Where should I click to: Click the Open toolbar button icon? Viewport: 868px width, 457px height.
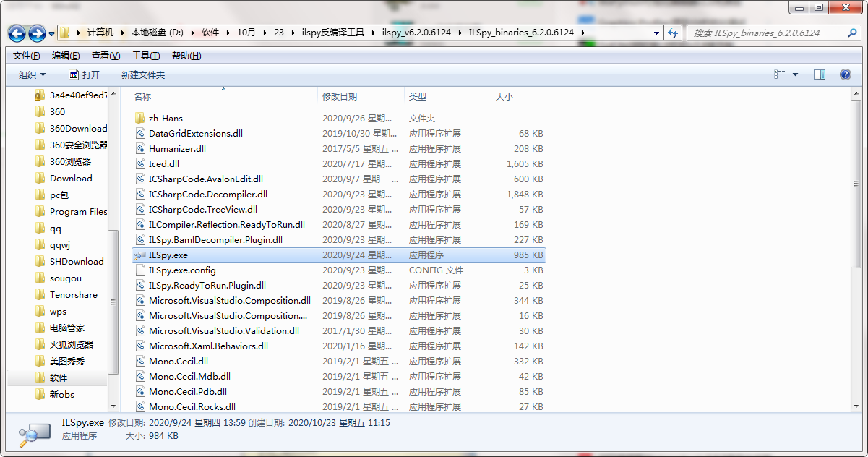pos(74,74)
